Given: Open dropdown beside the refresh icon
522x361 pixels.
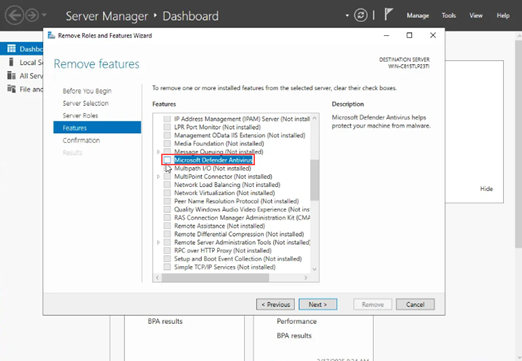Looking at the screenshot, I should [347, 15].
